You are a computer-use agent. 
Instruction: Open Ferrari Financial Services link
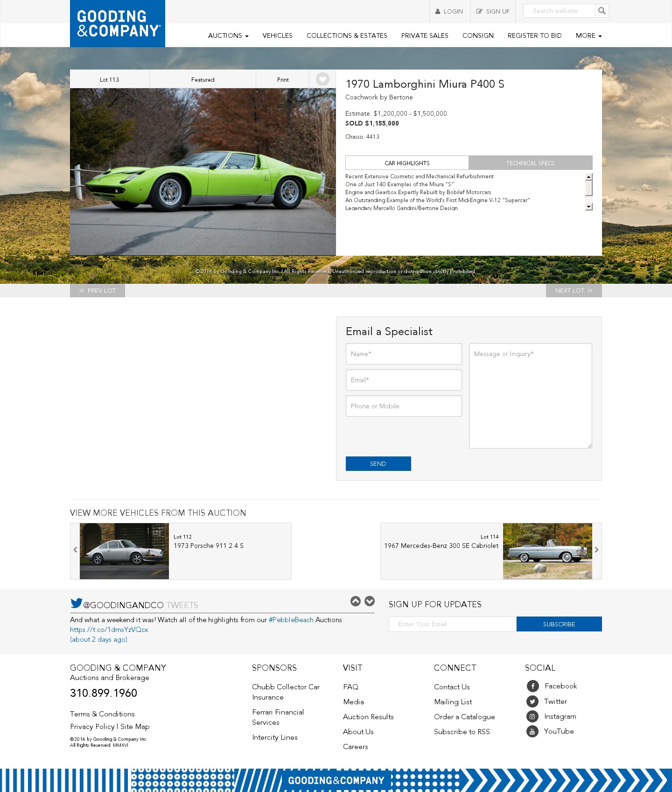(x=278, y=717)
